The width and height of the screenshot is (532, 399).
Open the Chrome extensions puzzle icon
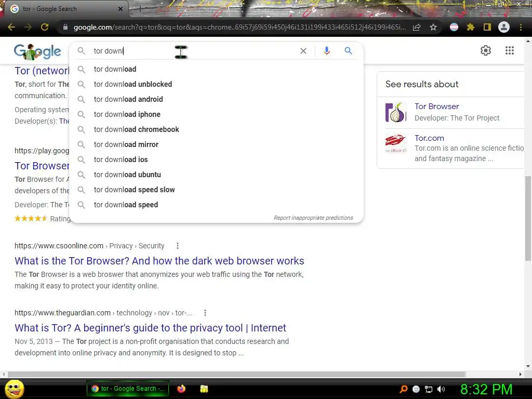[x=471, y=27]
